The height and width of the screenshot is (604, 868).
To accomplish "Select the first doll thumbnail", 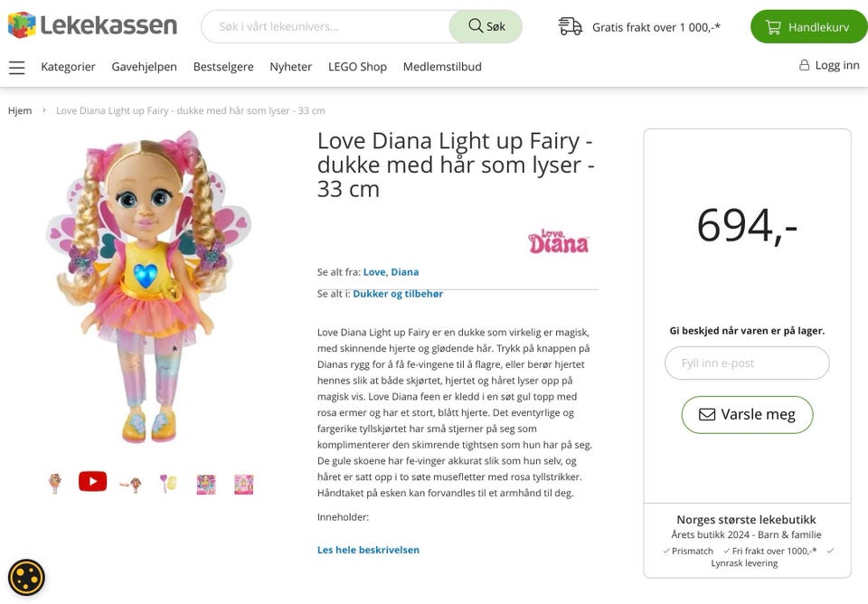I will pos(55,483).
